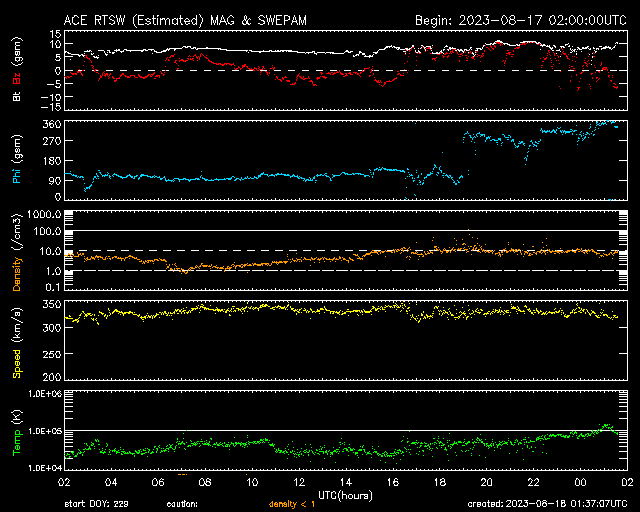Click the '100.0' density axis tick
640x512 pixels.
[x=47, y=232]
